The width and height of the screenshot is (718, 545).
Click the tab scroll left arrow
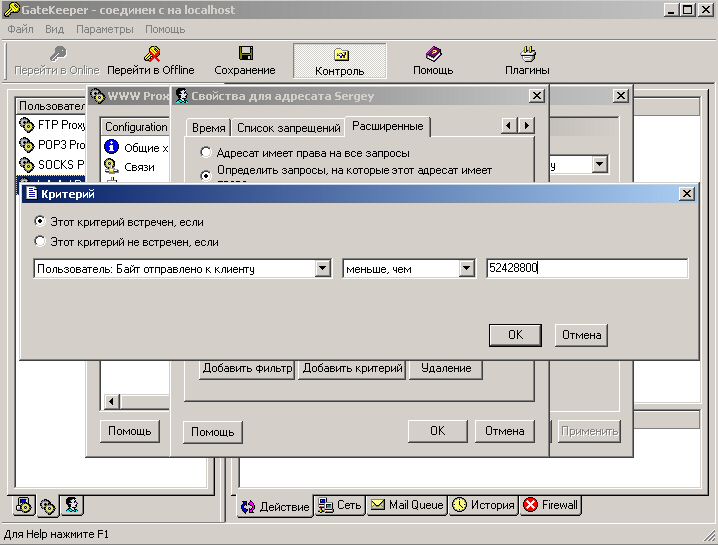click(x=508, y=125)
